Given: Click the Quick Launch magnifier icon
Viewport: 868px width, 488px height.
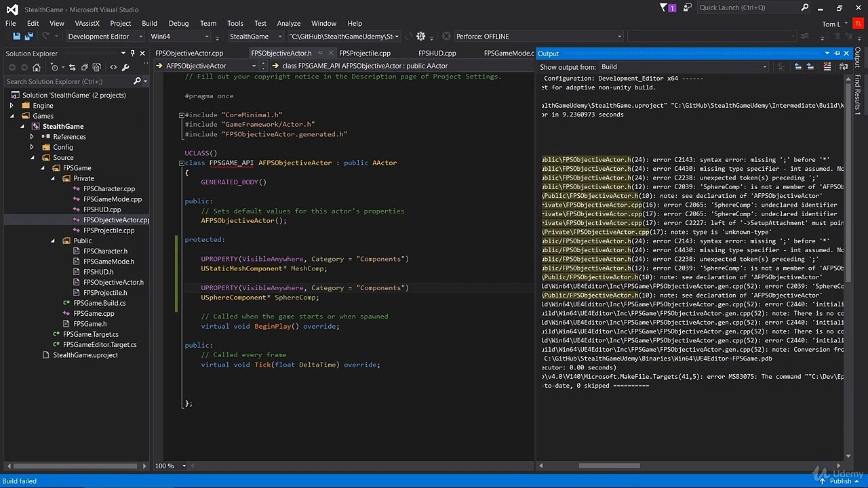Looking at the screenshot, I should pos(805,7).
